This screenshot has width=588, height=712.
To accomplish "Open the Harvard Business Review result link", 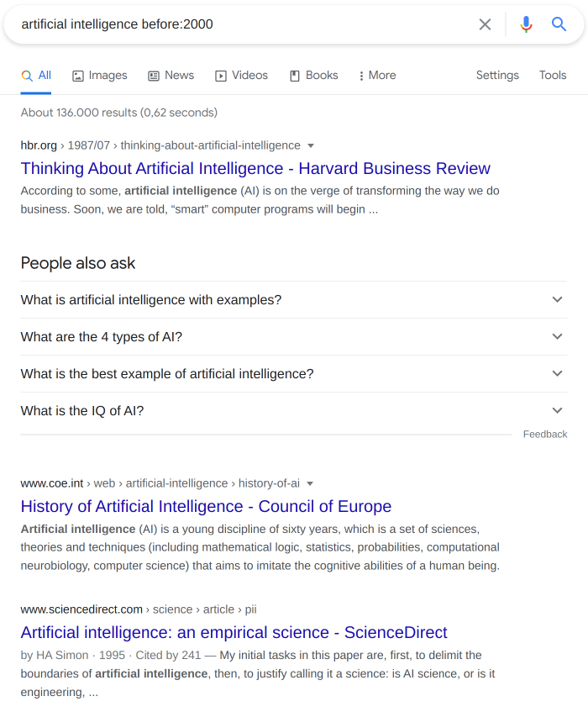I will (x=255, y=168).
